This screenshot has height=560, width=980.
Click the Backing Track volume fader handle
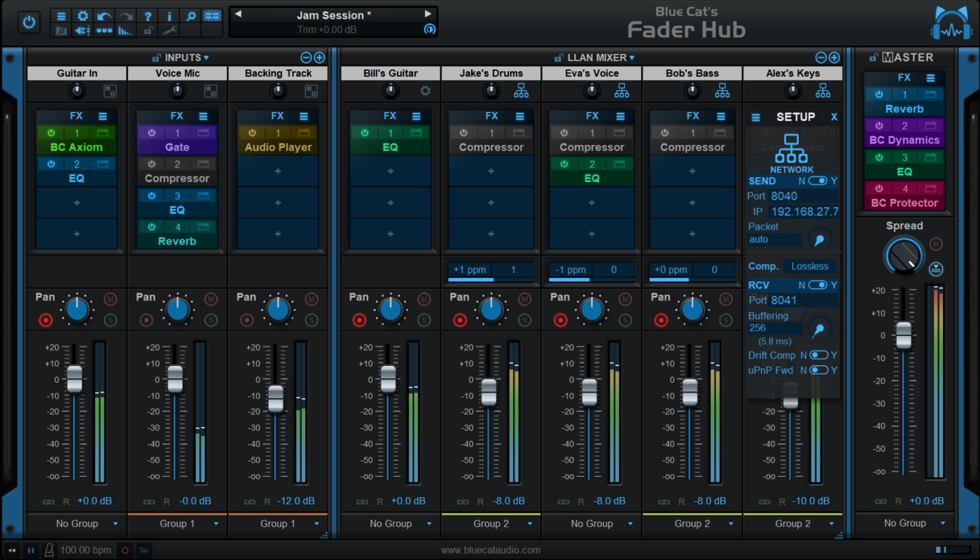point(276,398)
